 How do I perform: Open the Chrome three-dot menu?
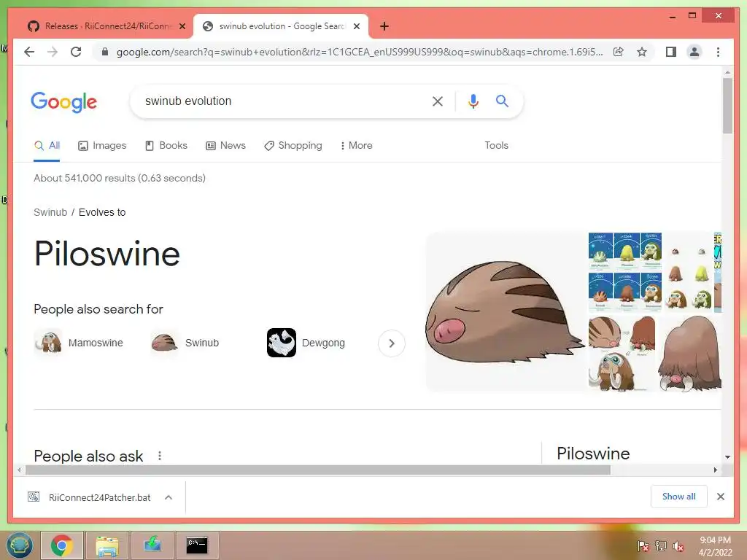click(x=718, y=52)
